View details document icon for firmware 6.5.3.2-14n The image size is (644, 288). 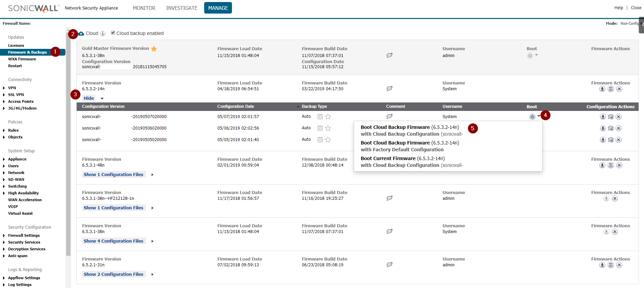point(611,89)
